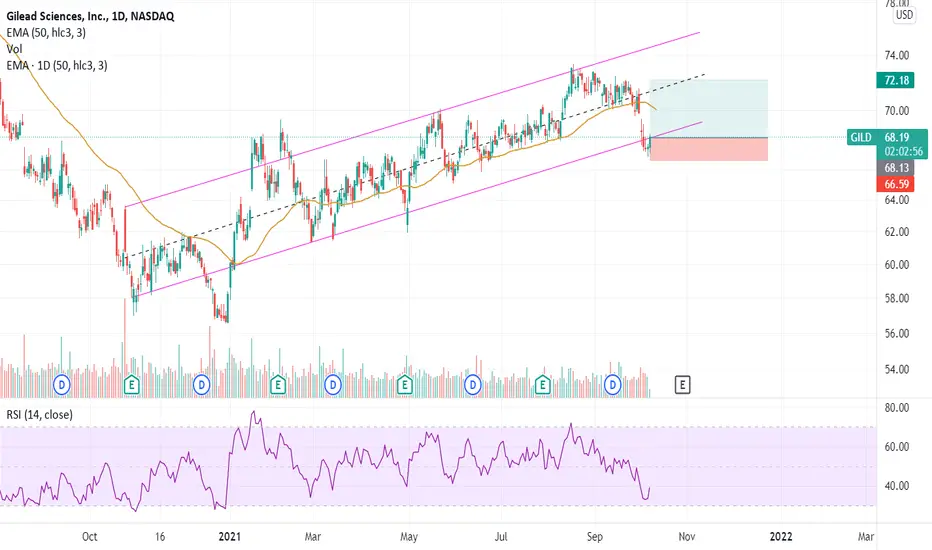Click the 58.00 price axis label

pos(896,298)
